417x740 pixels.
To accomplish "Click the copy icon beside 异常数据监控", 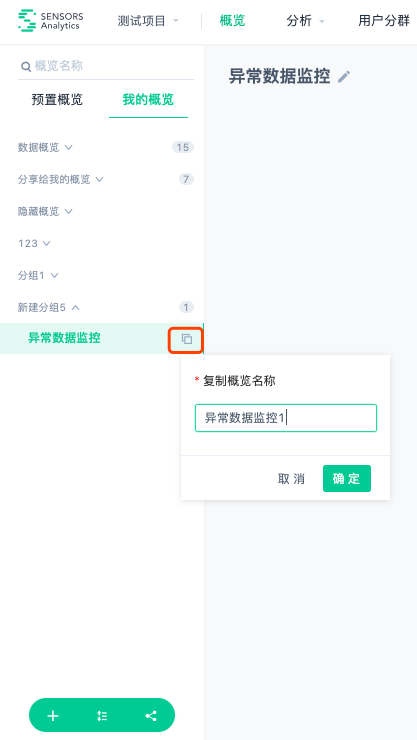I will [187, 339].
